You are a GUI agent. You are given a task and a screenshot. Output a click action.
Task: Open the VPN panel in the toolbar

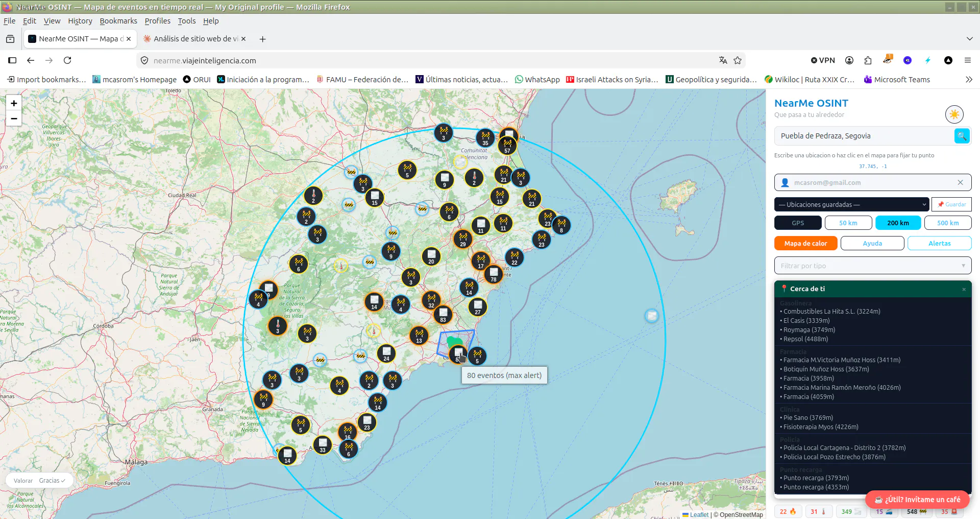823,60
